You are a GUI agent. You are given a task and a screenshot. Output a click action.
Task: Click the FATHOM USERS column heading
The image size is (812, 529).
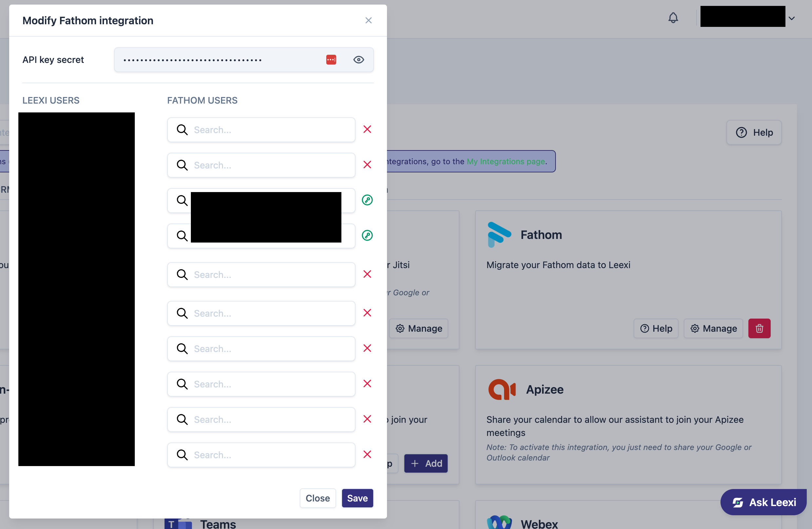click(x=202, y=100)
